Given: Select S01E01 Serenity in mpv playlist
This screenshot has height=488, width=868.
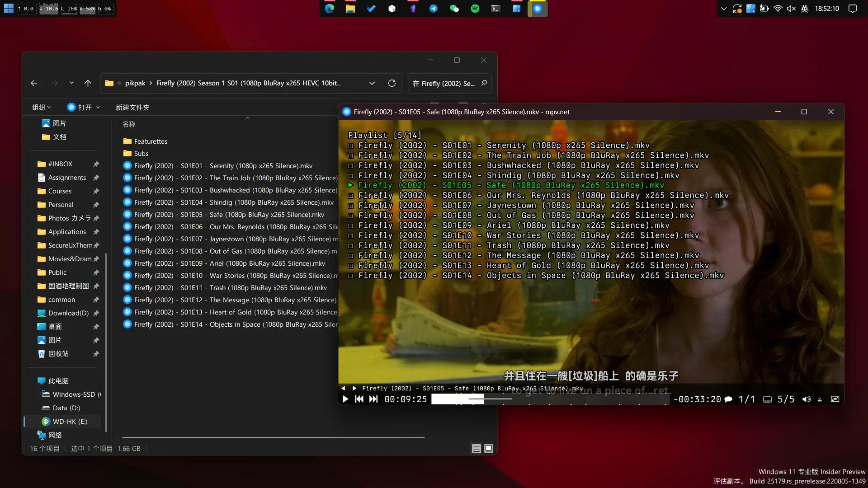Looking at the screenshot, I should click(x=499, y=145).
